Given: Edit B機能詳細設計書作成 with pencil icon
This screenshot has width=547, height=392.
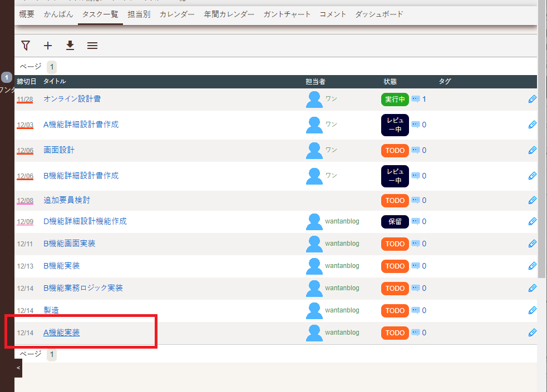Looking at the screenshot, I should tap(533, 176).
